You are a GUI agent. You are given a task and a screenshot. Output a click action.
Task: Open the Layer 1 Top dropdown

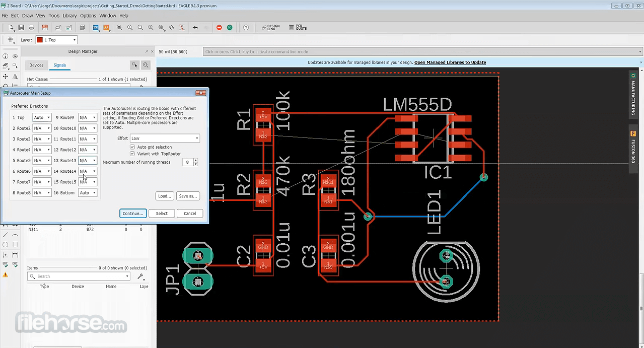coord(56,40)
